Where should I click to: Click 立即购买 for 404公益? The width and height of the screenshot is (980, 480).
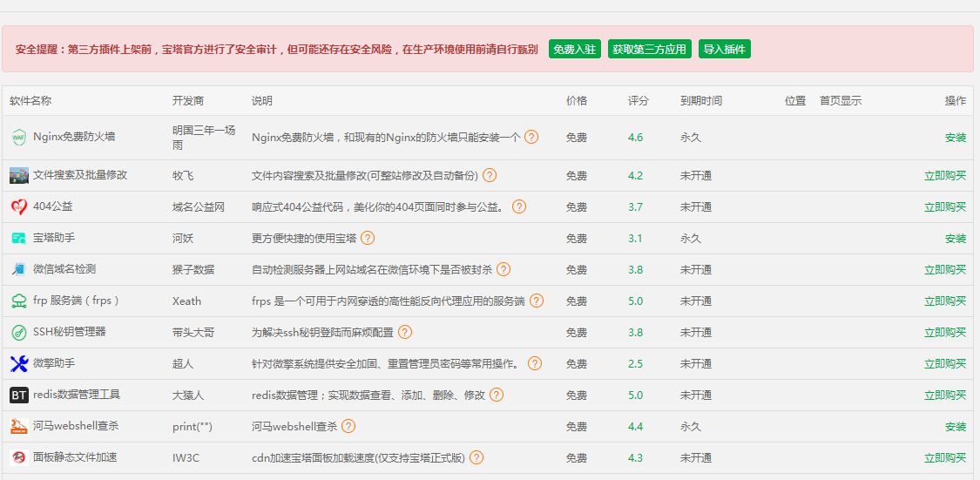pos(945,206)
